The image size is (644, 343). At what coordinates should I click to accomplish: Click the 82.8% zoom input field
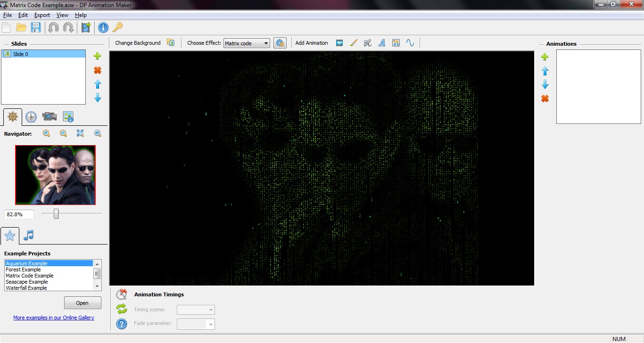pos(19,214)
